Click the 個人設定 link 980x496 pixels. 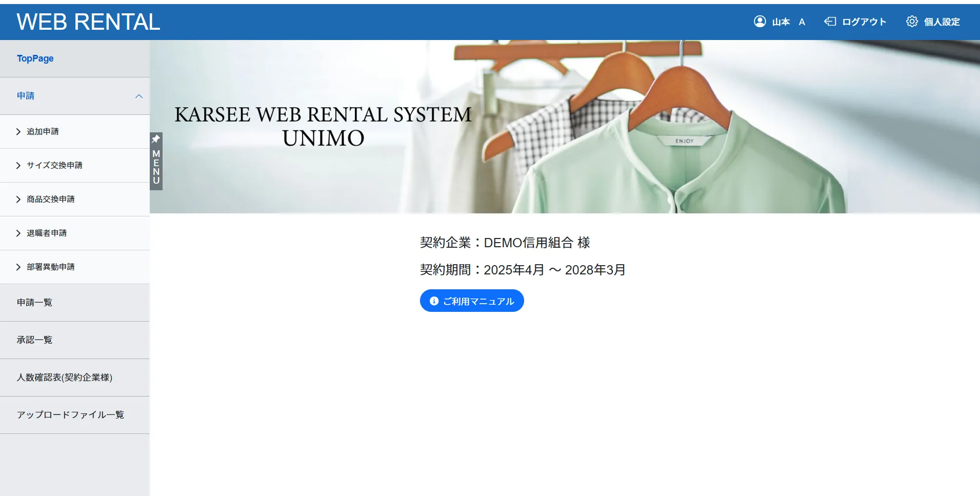pyautogui.click(x=942, y=22)
